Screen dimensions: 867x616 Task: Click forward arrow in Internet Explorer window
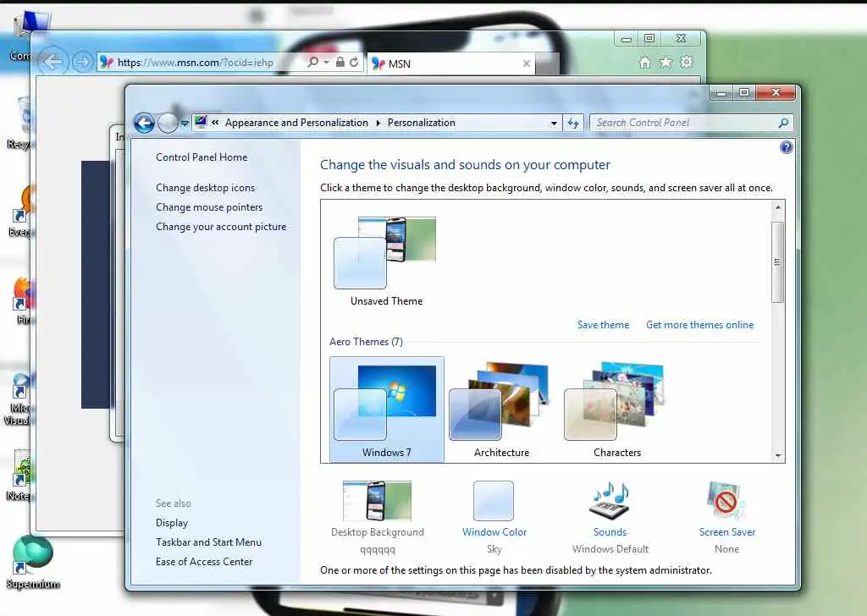82,62
